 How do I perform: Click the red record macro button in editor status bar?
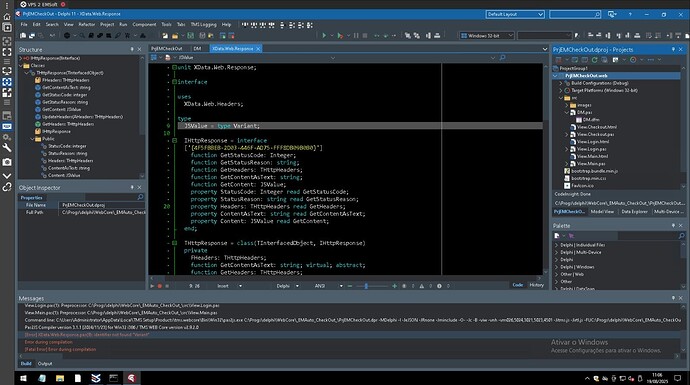(159, 286)
